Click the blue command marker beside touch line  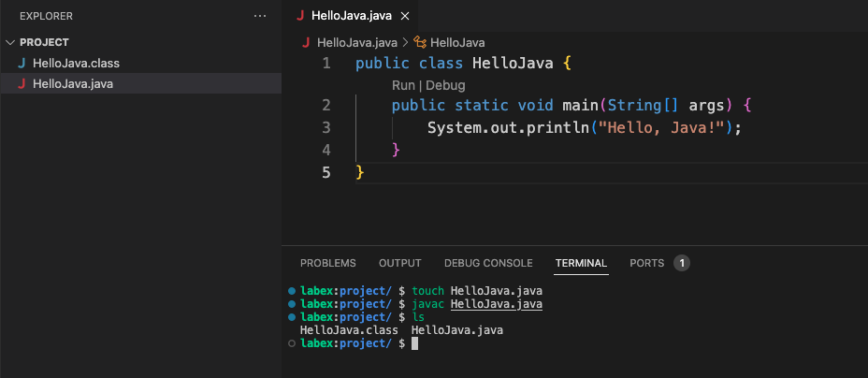point(292,291)
